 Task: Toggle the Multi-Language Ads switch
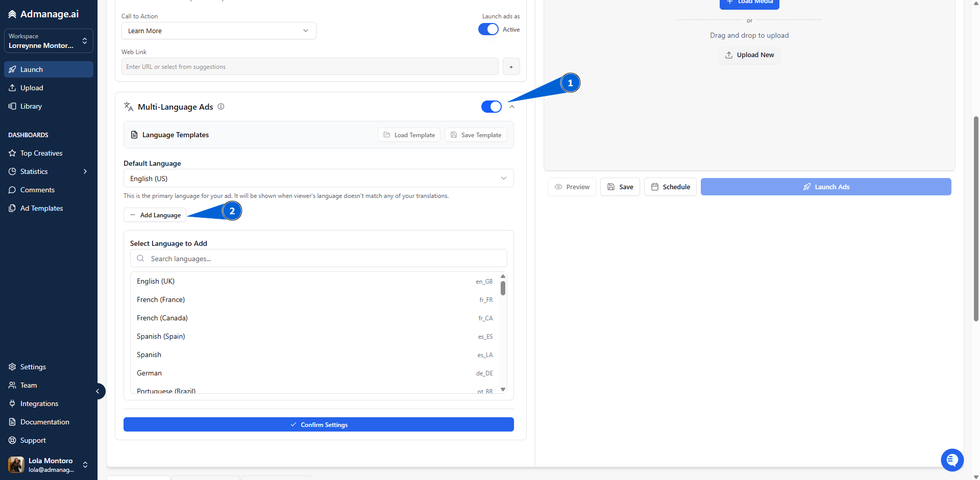(x=492, y=107)
